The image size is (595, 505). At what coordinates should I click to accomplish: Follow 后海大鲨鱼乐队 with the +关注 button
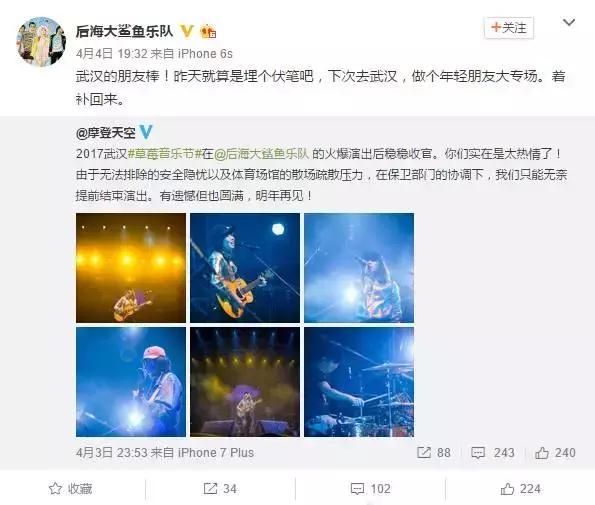click(509, 28)
